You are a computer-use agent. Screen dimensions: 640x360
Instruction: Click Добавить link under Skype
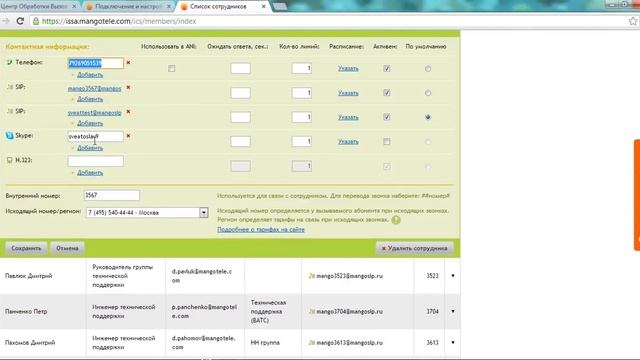[90, 148]
